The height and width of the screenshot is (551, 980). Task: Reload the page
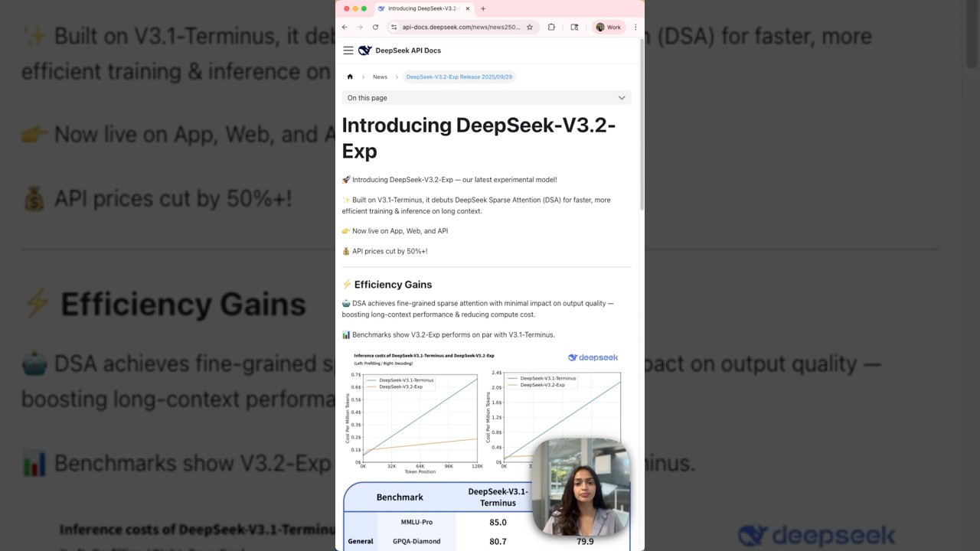tap(375, 27)
